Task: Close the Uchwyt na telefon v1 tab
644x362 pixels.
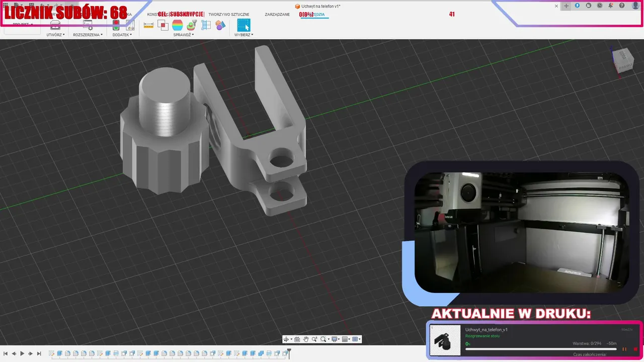Action: (556, 6)
